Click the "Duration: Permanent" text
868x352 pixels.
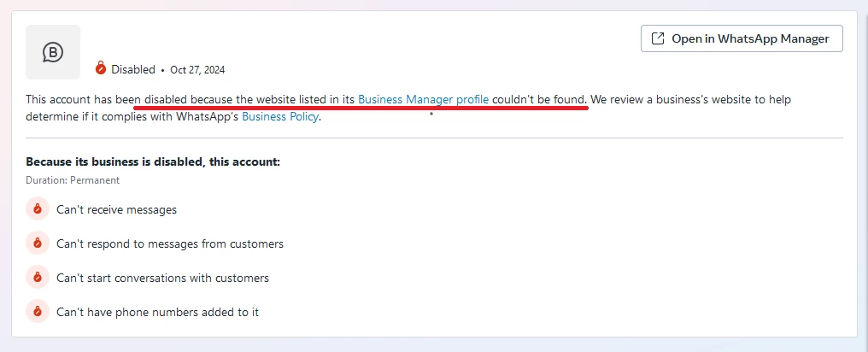point(73,180)
